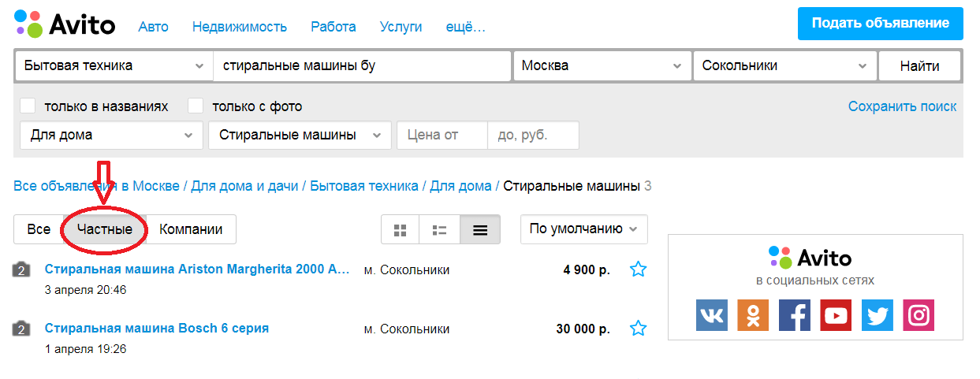980x379 pixels.
Task: Open Avito VK social page icon
Action: click(712, 314)
